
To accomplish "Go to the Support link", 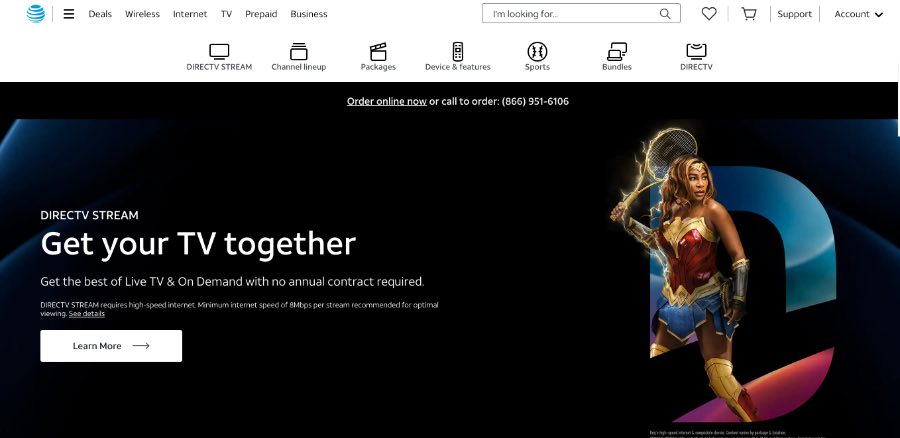I will coord(794,14).
